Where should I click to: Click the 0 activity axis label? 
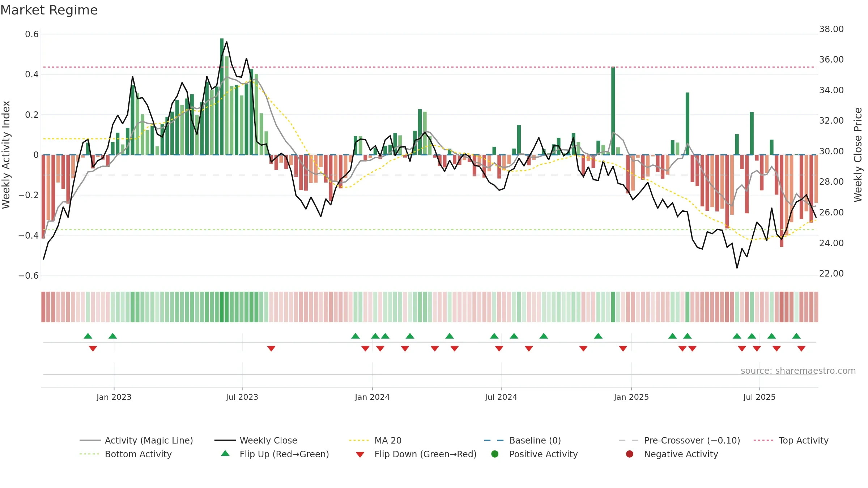pyautogui.click(x=36, y=155)
